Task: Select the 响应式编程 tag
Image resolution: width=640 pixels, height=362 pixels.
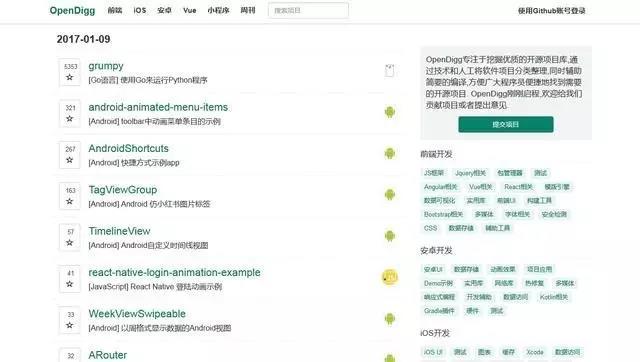Action: pyautogui.click(x=439, y=297)
